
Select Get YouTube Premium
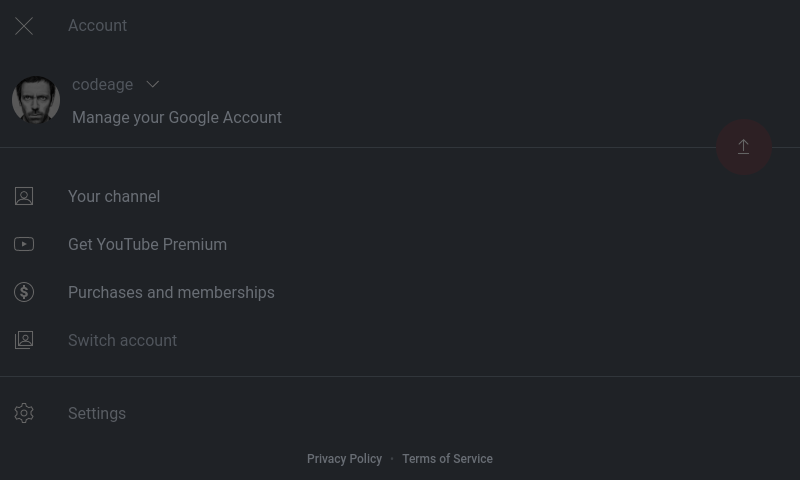coord(147,245)
